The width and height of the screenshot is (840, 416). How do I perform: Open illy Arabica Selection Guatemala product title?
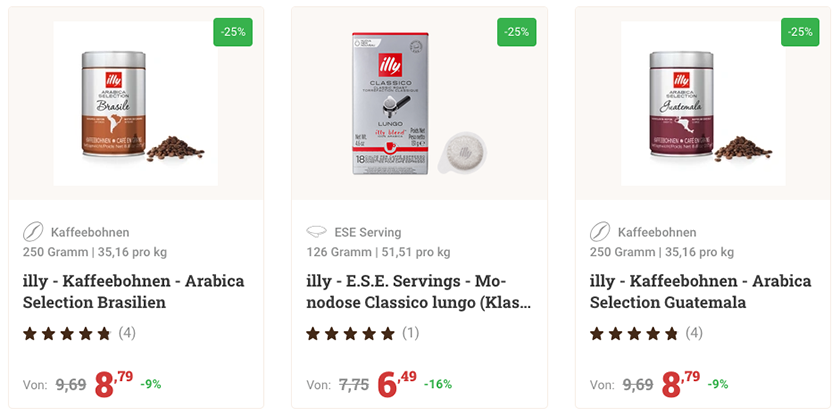[700, 291]
